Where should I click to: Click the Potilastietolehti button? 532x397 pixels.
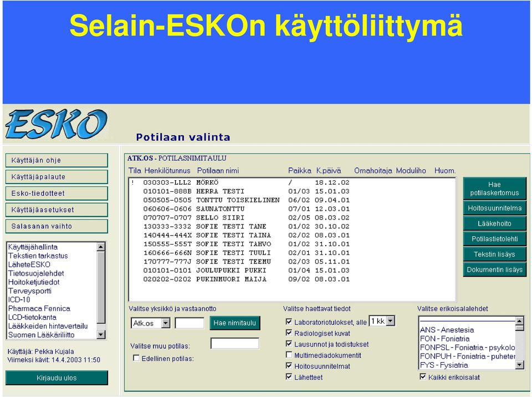click(494, 239)
